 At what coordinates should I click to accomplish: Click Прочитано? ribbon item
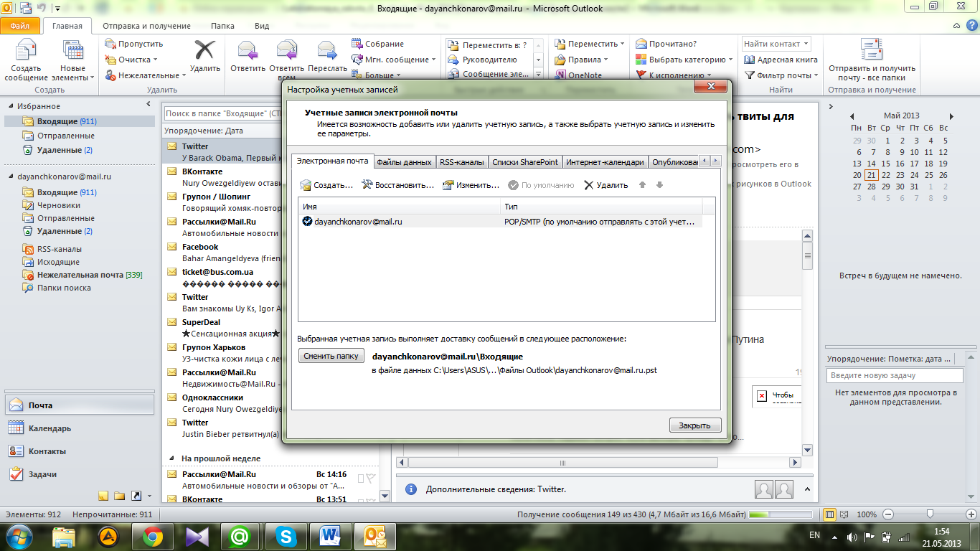667,44
